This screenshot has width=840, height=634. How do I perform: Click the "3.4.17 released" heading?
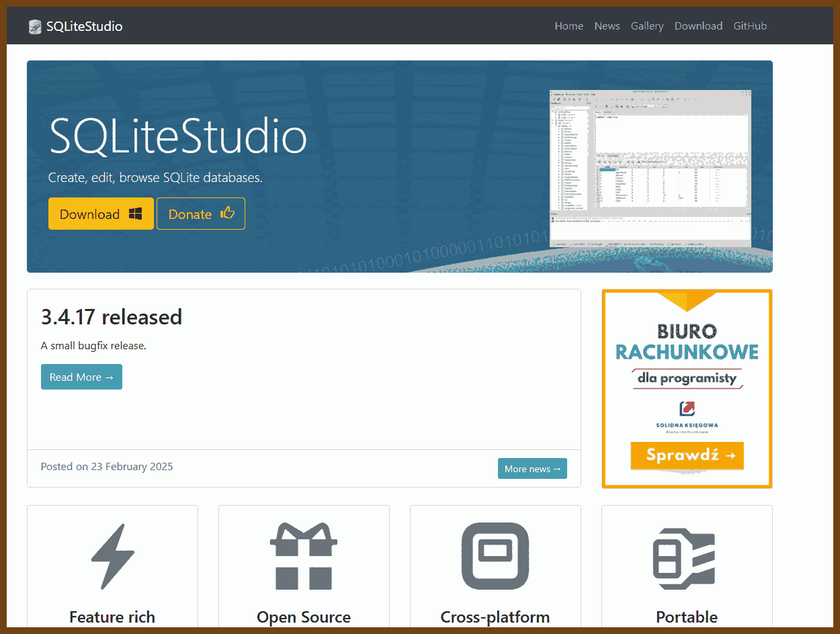[x=112, y=317]
